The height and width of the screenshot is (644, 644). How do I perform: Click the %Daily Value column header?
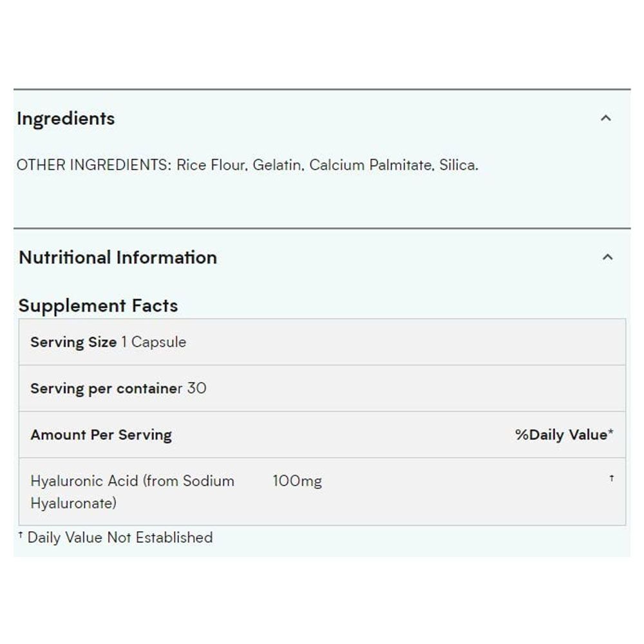coord(564,435)
